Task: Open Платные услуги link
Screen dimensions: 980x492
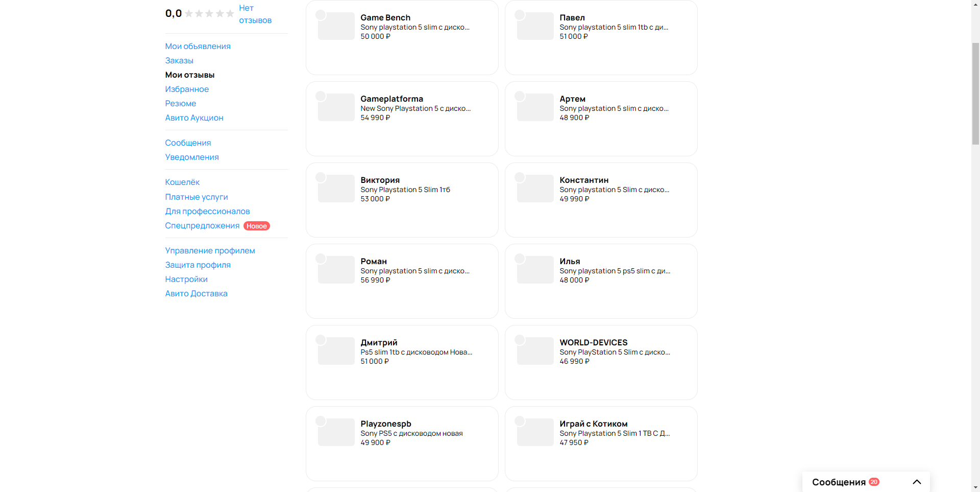Action: [x=197, y=197]
